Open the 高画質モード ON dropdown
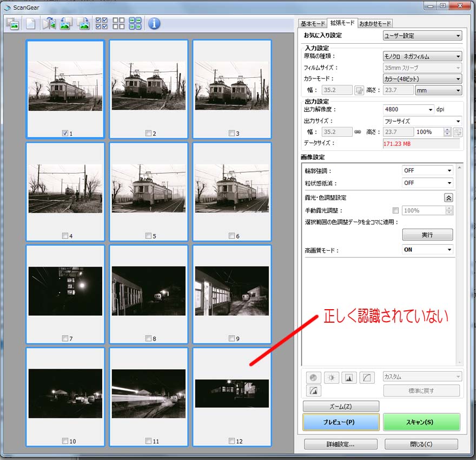476x460 pixels. pyautogui.click(x=427, y=250)
